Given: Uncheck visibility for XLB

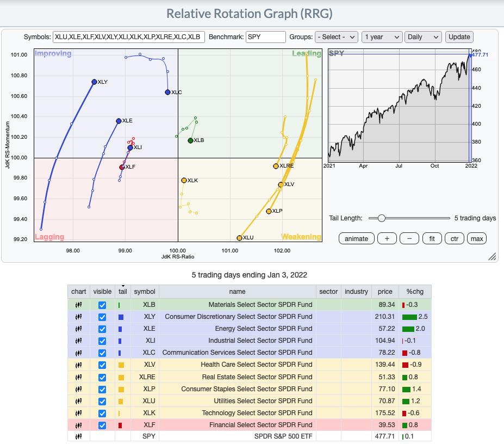Looking at the screenshot, I should point(102,305).
